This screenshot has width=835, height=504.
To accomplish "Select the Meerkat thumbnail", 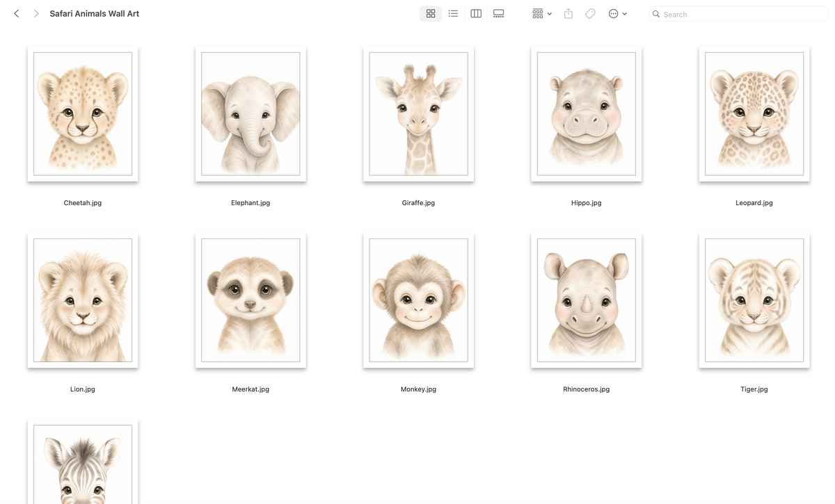I will (x=250, y=300).
